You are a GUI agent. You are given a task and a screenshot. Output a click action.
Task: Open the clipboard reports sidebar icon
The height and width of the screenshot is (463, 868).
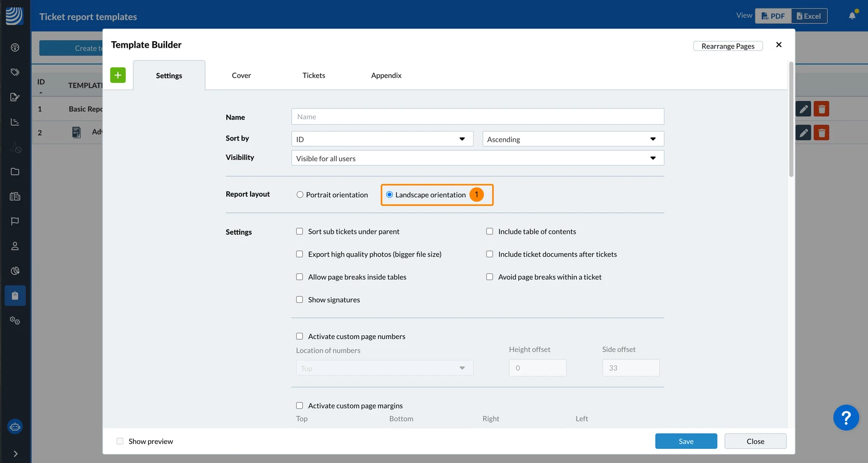tap(15, 295)
